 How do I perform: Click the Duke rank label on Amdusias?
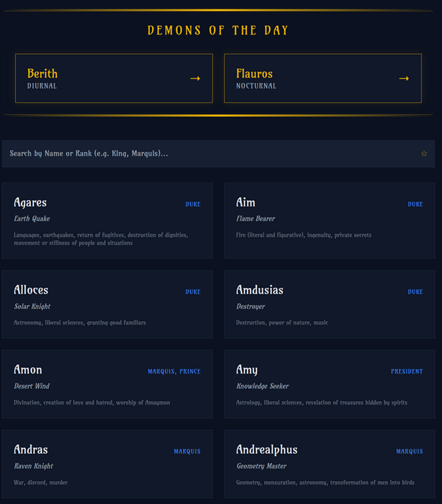(415, 292)
